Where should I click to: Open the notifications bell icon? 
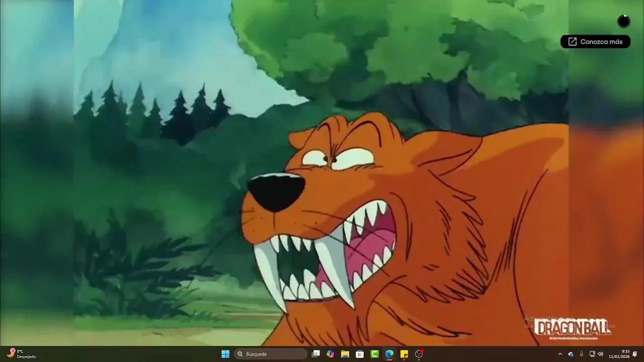635,354
